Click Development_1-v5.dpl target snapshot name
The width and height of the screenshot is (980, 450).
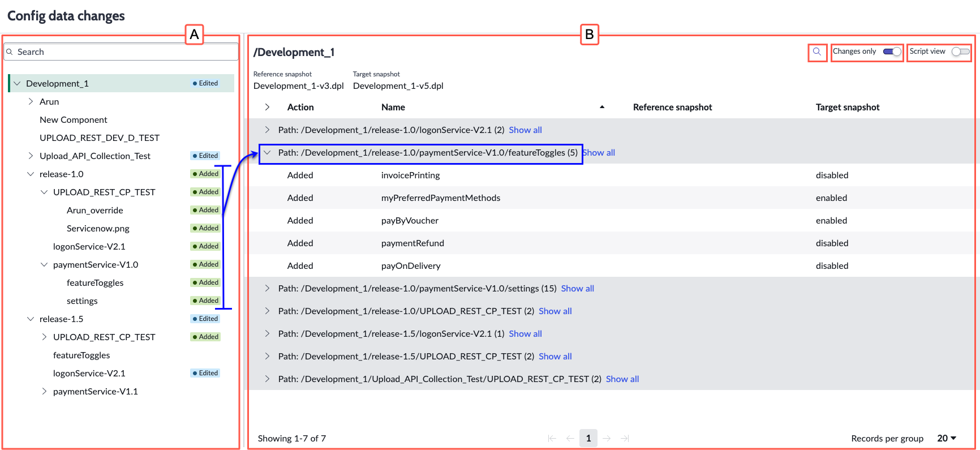398,85
